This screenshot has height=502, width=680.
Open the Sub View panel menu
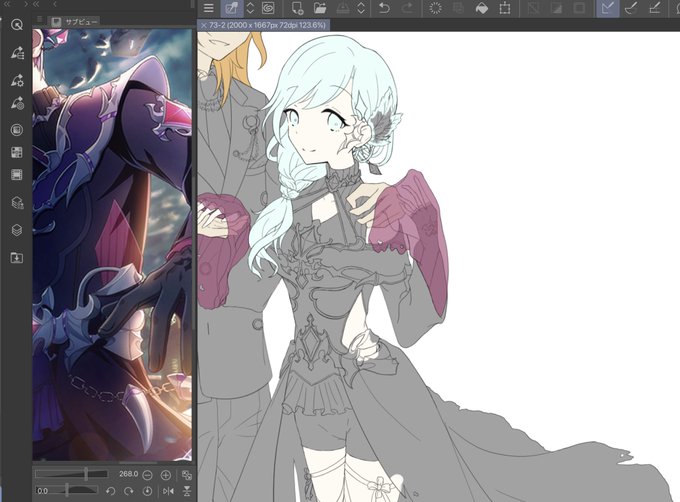coord(39,20)
